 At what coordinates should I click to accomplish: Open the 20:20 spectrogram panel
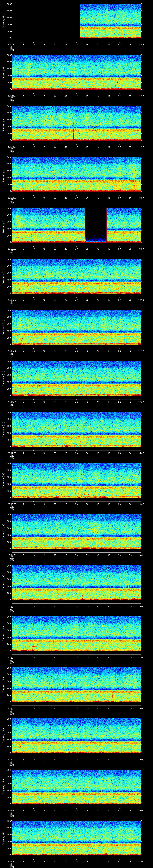(76, 838)
